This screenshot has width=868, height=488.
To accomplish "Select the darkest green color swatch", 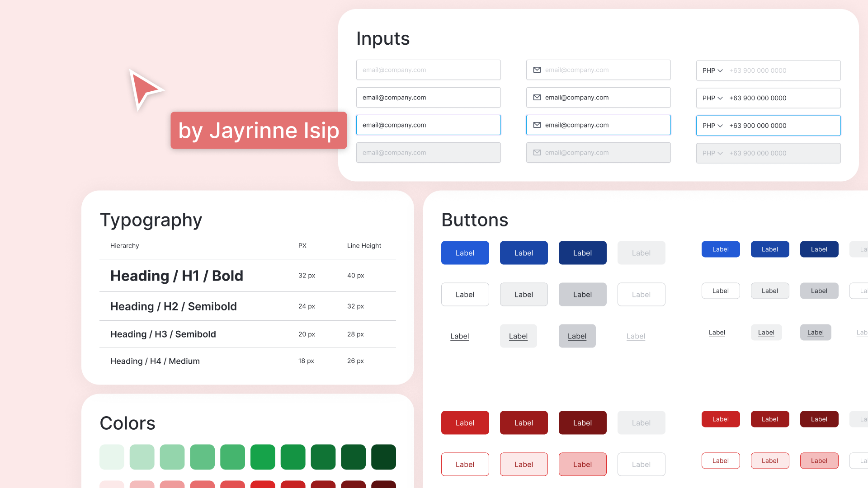I will click(x=383, y=457).
